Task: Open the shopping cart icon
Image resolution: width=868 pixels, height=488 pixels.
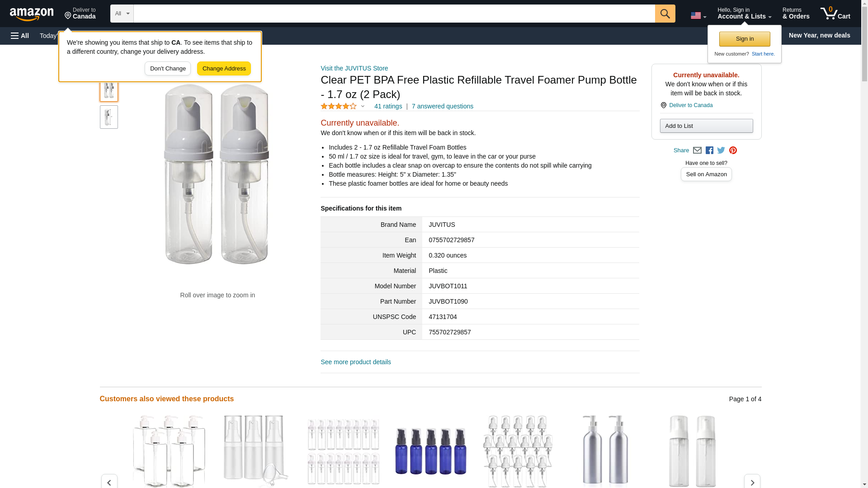Action: (835, 14)
